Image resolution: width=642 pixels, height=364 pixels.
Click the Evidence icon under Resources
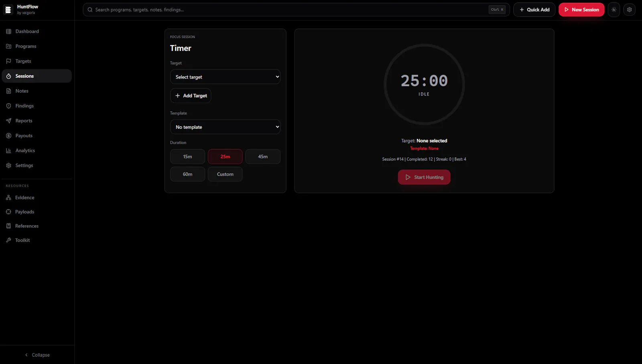click(x=8, y=197)
